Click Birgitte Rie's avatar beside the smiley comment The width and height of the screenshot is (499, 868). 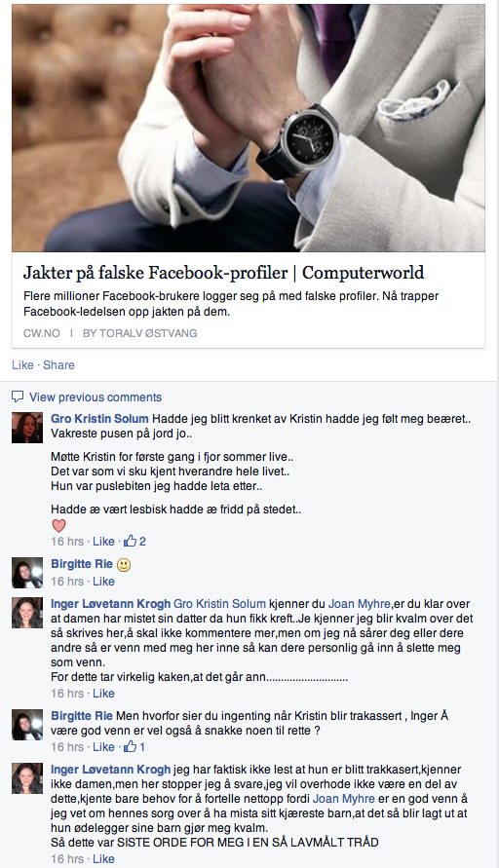click(x=27, y=573)
